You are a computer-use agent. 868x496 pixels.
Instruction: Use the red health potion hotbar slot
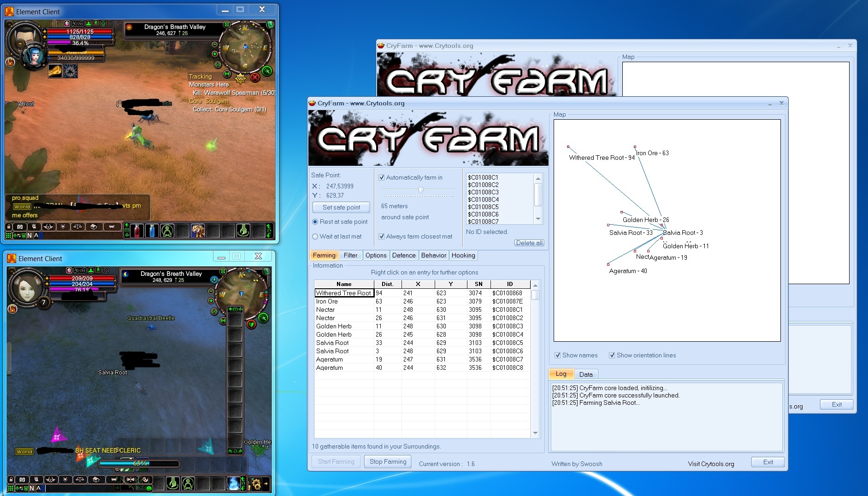coord(137,230)
